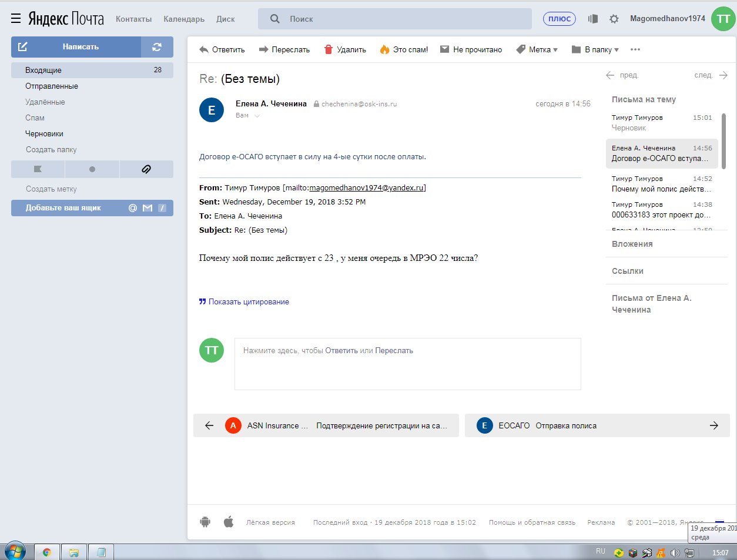Image resolution: width=737 pixels, height=560 pixels.
Task: Toggle the important flag filter
Action: 38,169
